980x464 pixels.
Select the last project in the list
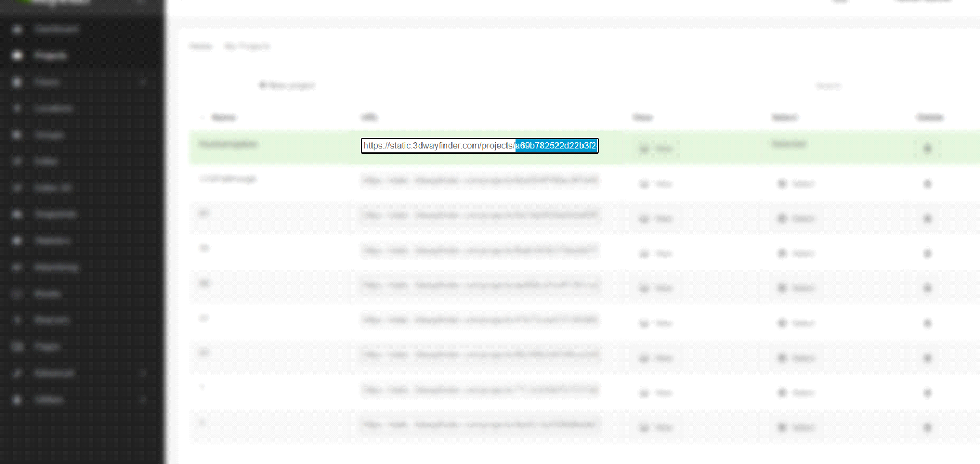click(x=796, y=427)
